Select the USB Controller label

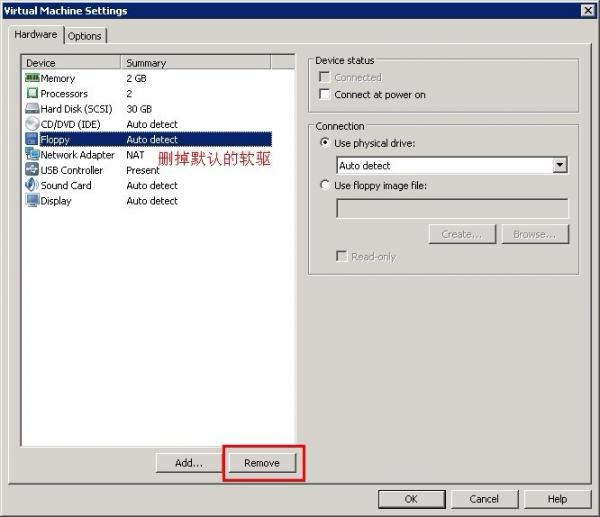(x=72, y=170)
